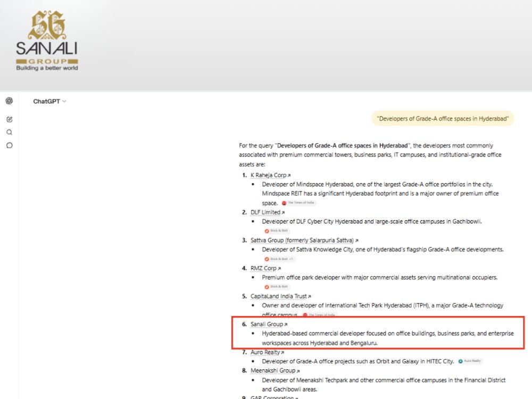Open the ChatGPT model selector dropdown
The height and width of the screenshot is (399, 532).
coord(49,101)
